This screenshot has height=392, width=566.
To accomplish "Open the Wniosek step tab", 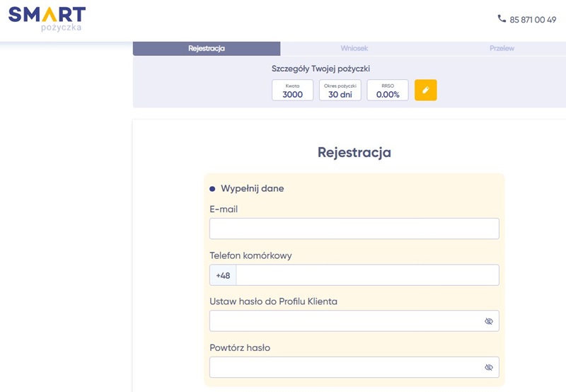I will tap(354, 48).
